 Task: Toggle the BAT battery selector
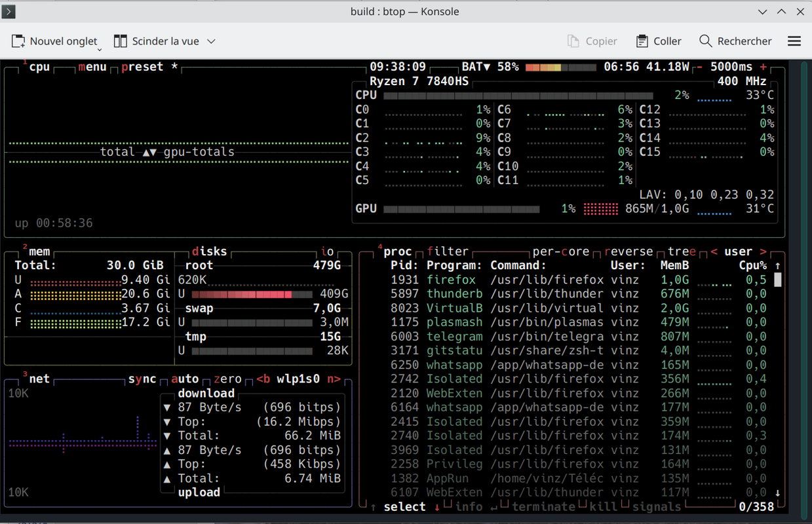point(476,67)
